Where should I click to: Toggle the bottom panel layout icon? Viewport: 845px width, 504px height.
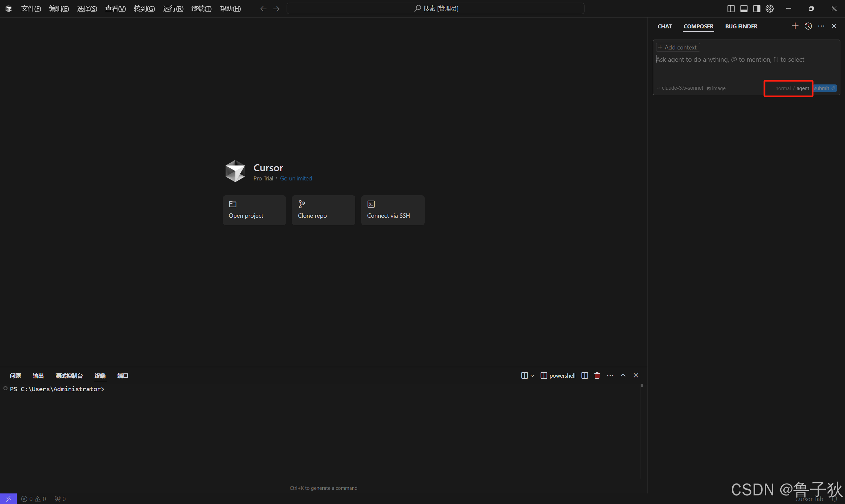click(744, 9)
